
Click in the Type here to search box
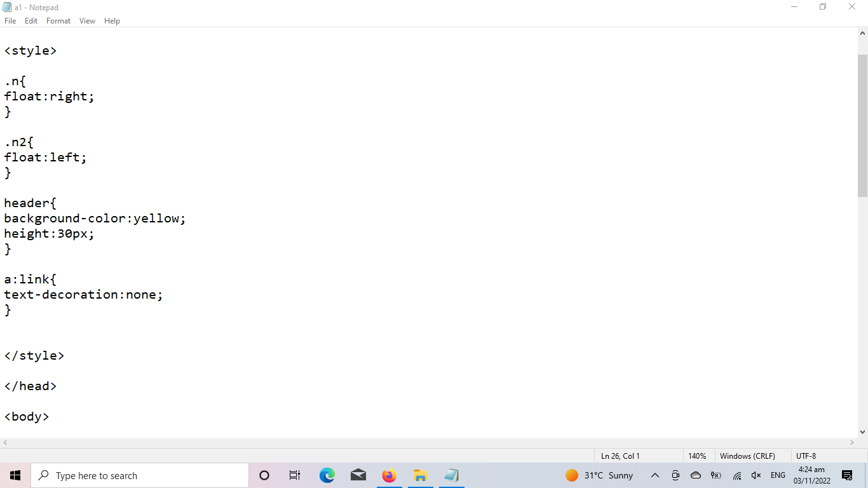point(140,475)
